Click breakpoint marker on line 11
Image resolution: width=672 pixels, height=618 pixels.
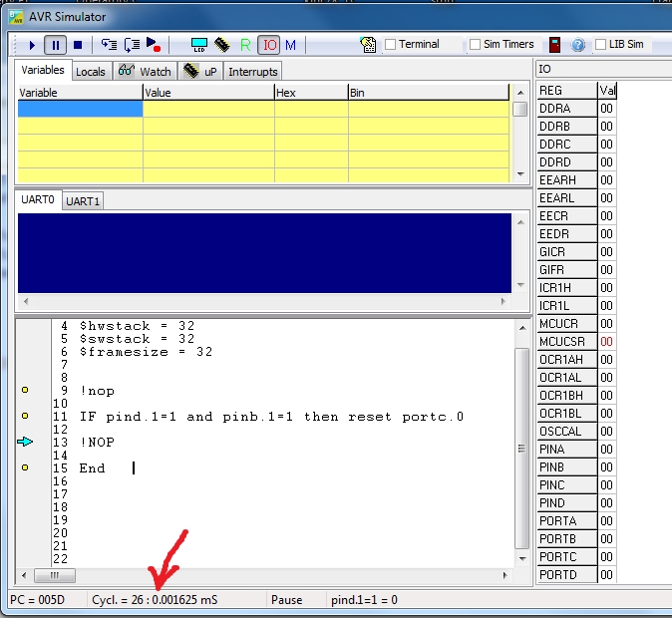coord(25,416)
